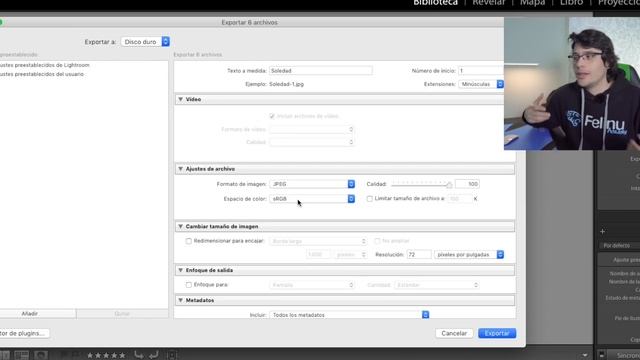Click the Quitar preset button

[x=122, y=313]
